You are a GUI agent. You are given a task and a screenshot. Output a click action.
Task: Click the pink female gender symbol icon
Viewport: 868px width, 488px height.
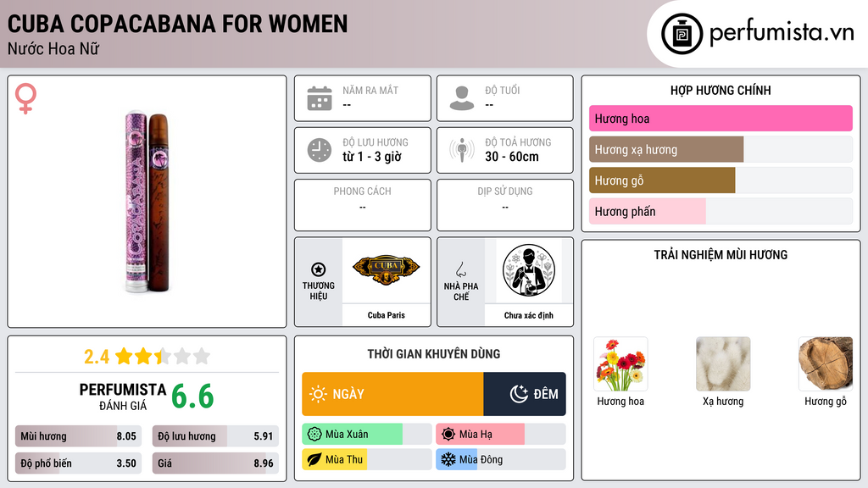[x=25, y=98]
